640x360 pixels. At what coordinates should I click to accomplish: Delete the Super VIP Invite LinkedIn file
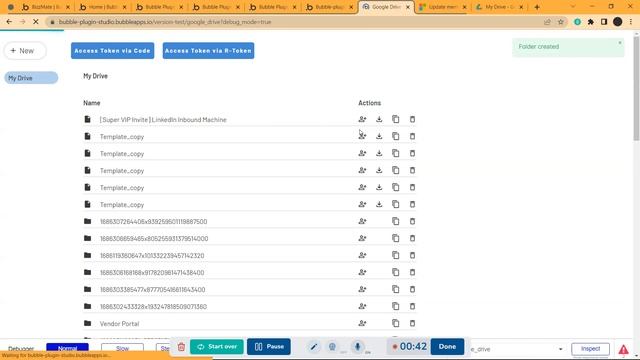pos(412,119)
